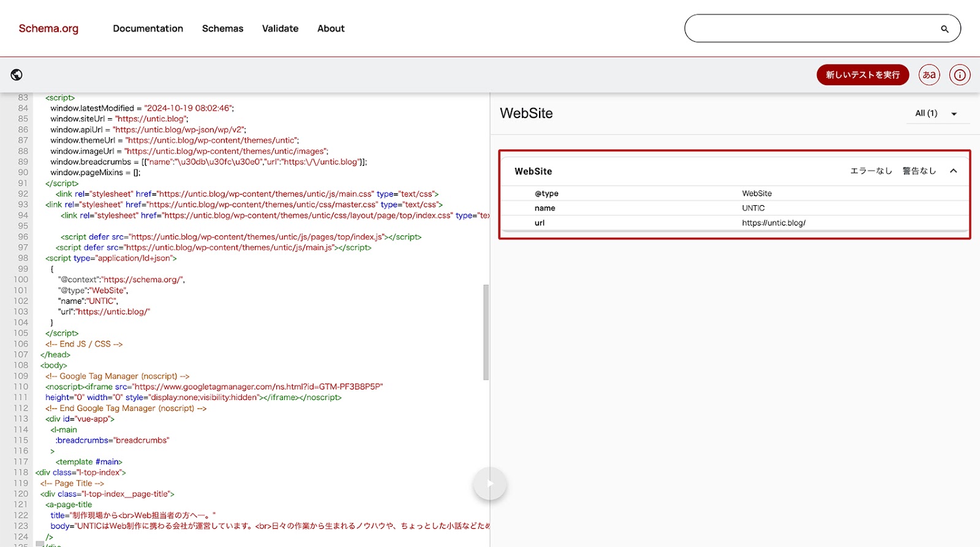This screenshot has height=547, width=980.
Task: Click the End JS / CSS comment line
Action: point(84,344)
